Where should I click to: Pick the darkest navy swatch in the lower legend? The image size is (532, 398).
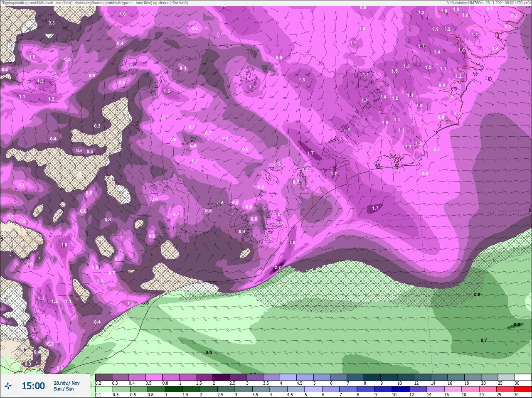click(400, 389)
